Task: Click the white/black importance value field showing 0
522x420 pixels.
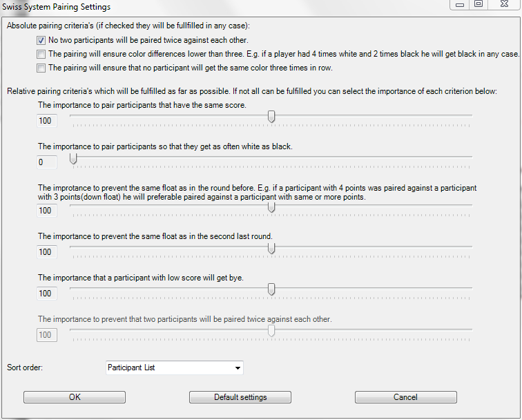Action: point(47,162)
